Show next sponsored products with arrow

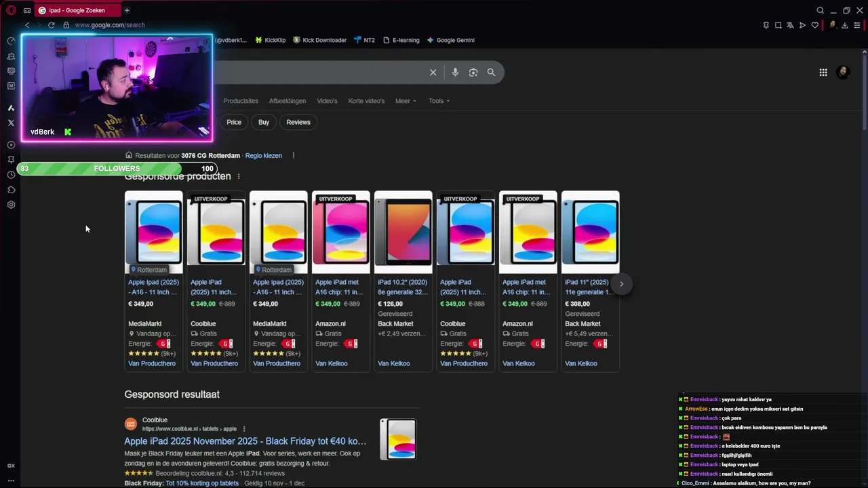coord(621,284)
